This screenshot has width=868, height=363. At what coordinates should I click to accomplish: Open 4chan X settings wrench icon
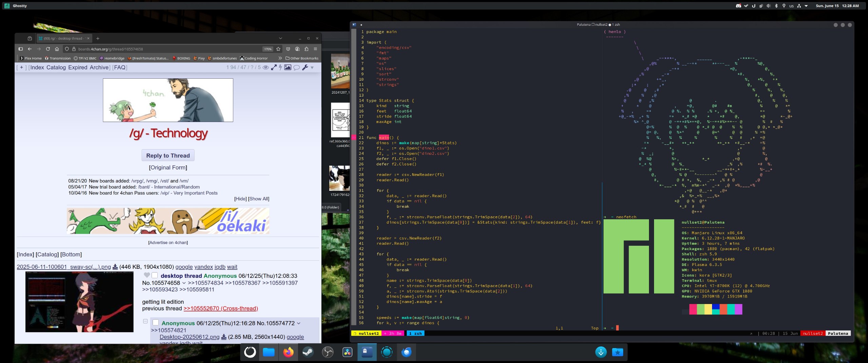305,67
